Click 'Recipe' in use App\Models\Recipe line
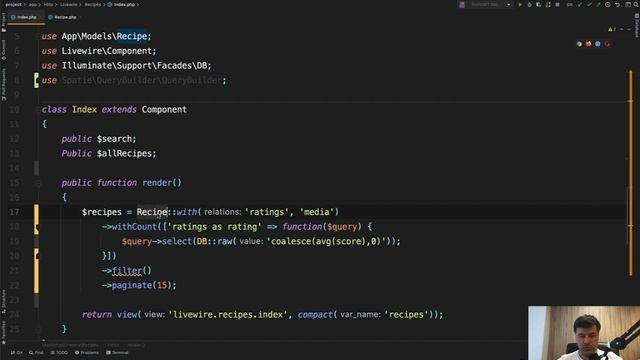Image resolution: width=640 pixels, height=360 pixels. (x=132, y=36)
